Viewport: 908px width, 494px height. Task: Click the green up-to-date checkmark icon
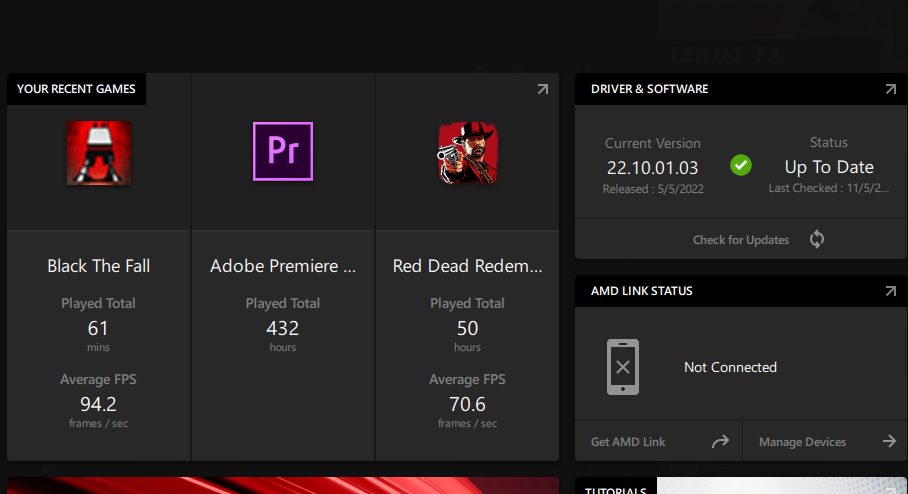point(741,166)
